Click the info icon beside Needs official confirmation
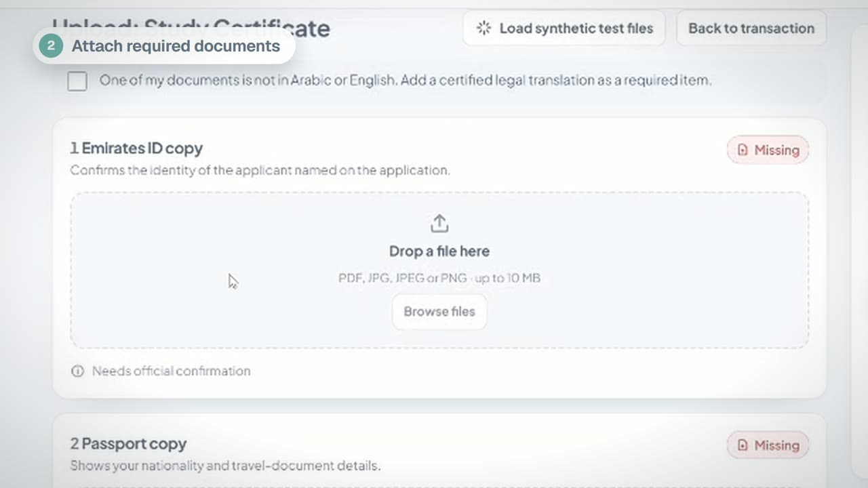 [78, 371]
